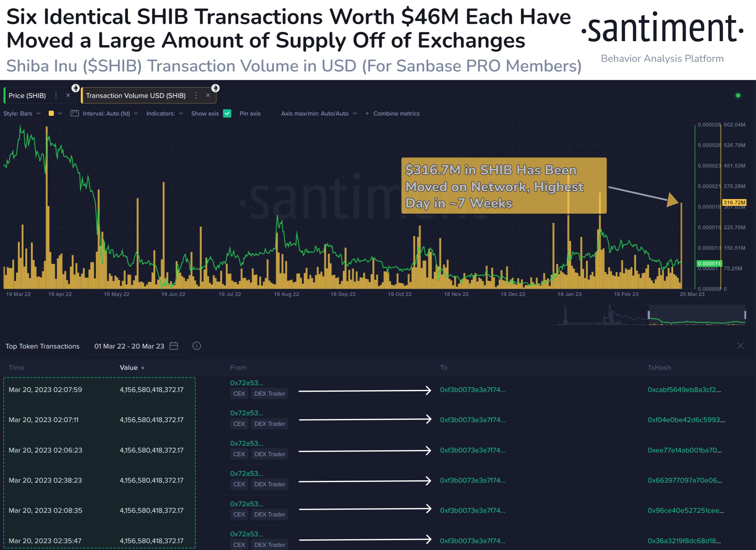
Task: Click the From column header
Action: point(238,368)
